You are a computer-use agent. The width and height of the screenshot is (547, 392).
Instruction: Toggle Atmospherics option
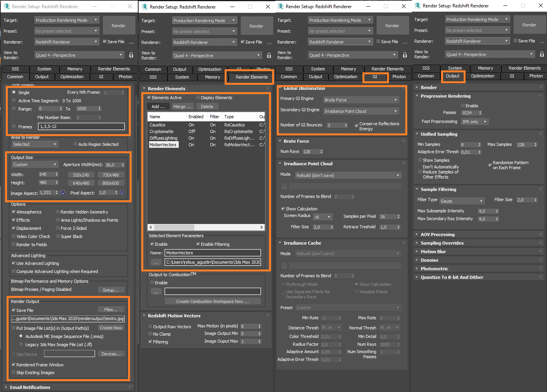(14, 212)
